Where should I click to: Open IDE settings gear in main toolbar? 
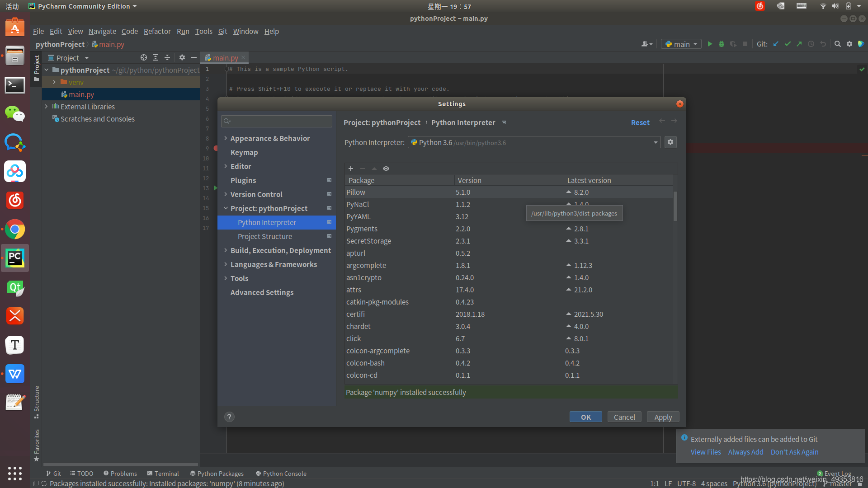pos(849,44)
